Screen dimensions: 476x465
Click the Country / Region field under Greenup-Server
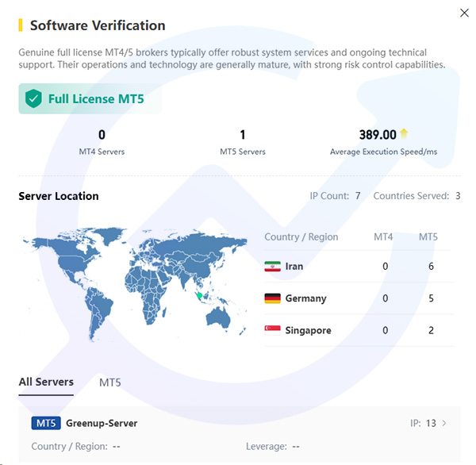click(x=75, y=447)
